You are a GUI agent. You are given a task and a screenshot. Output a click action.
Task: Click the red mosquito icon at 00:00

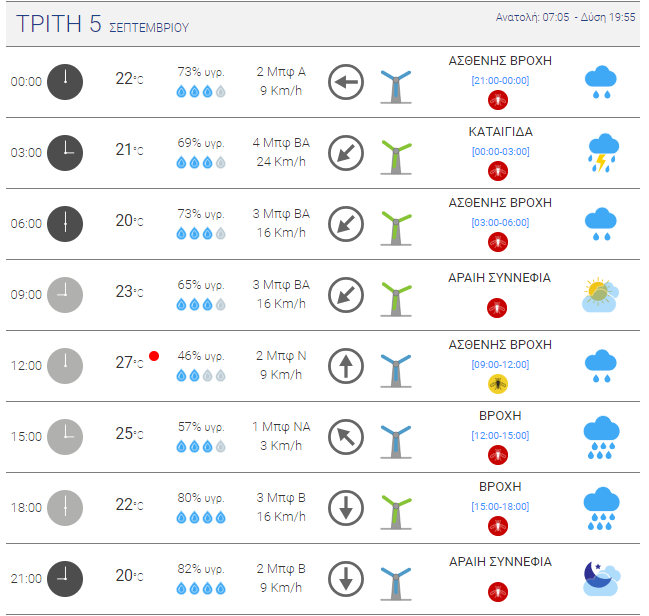[498, 100]
